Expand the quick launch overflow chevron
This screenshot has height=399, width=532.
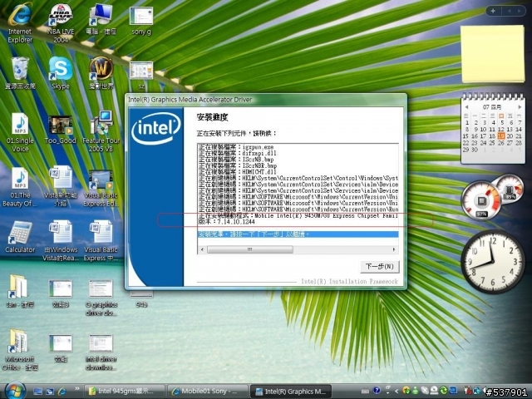(x=77, y=389)
